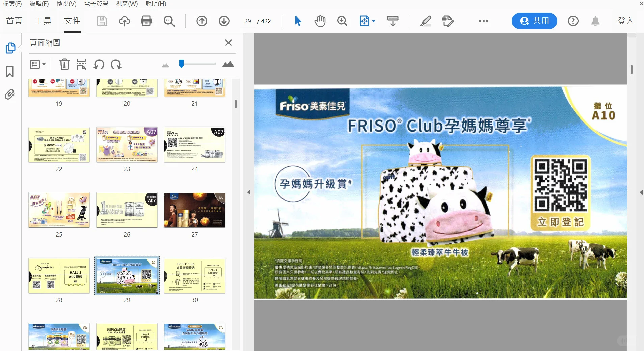Click the page label '19' under thumbnail
The image size is (644, 351).
point(59,104)
